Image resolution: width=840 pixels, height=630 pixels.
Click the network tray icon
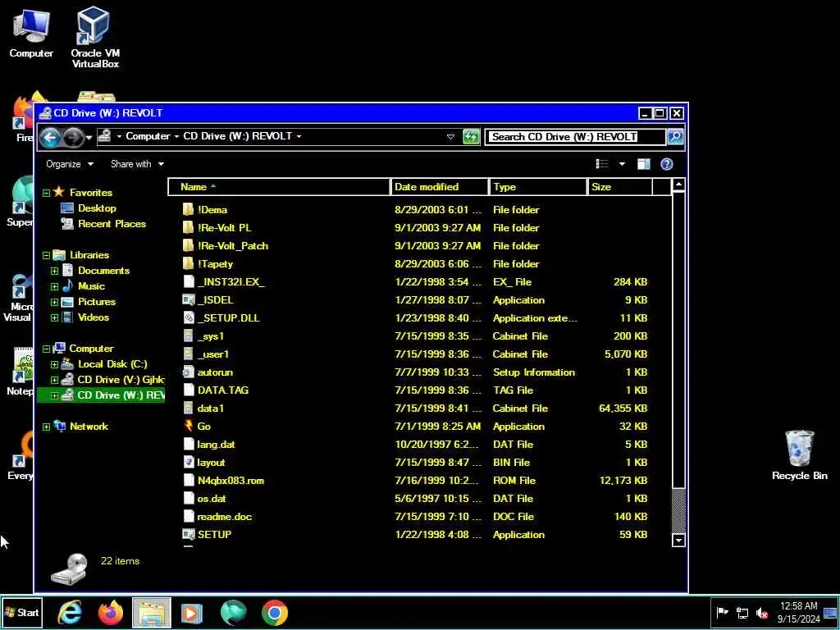(x=742, y=613)
